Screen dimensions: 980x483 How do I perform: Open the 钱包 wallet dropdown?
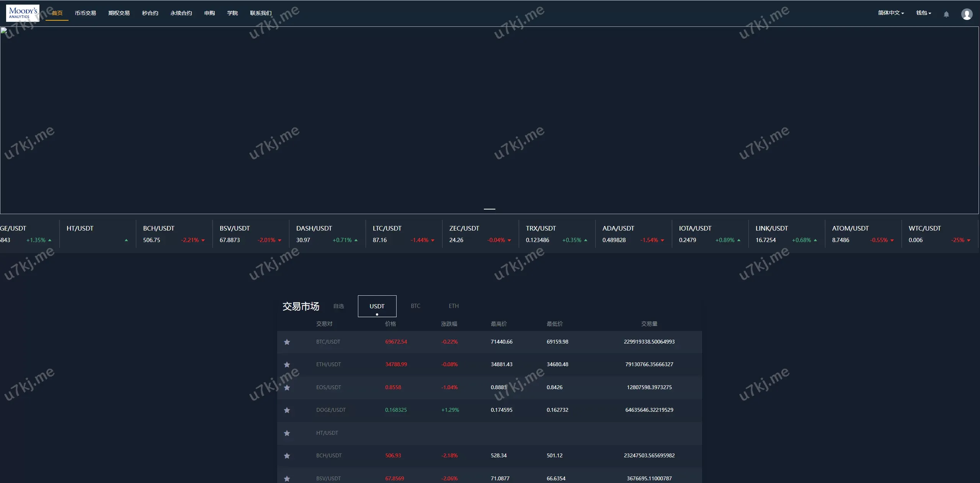click(x=923, y=13)
